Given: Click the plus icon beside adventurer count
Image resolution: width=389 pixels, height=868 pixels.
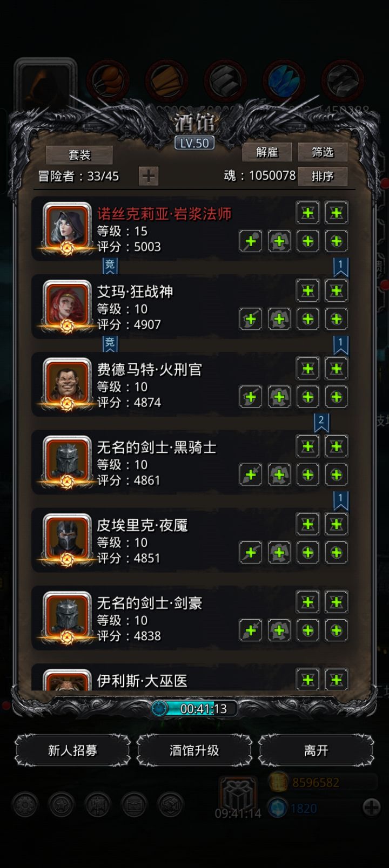Looking at the screenshot, I should click(x=149, y=176).
